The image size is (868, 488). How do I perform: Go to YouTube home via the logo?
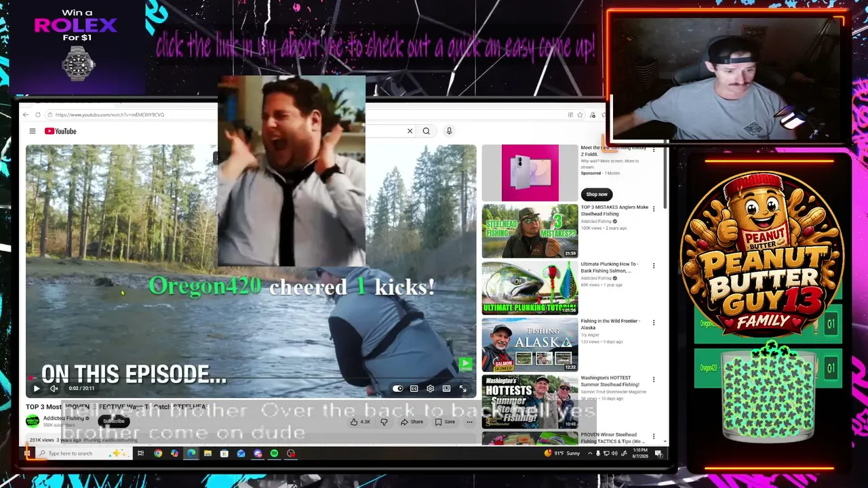[x=60, y=131]
